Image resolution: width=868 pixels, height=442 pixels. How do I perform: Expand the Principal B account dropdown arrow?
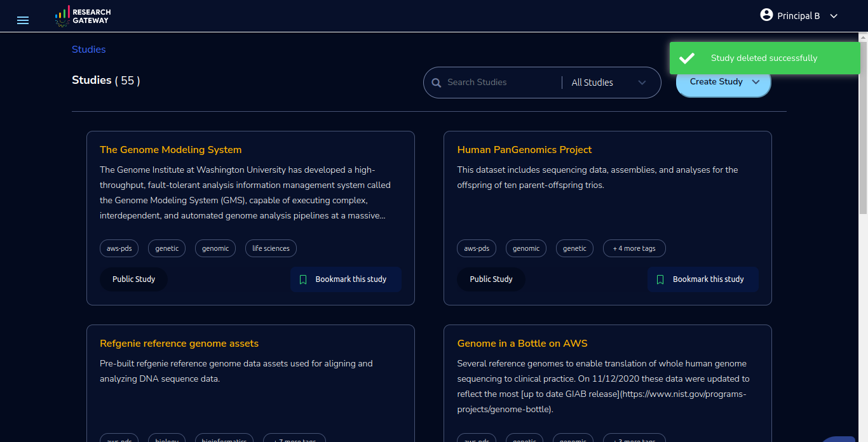(834, 16)
